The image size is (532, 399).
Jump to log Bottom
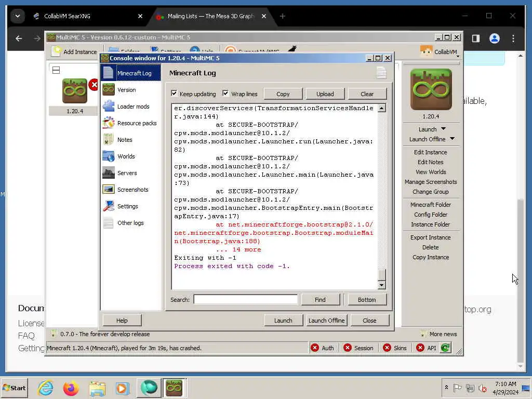pos(367,300)
